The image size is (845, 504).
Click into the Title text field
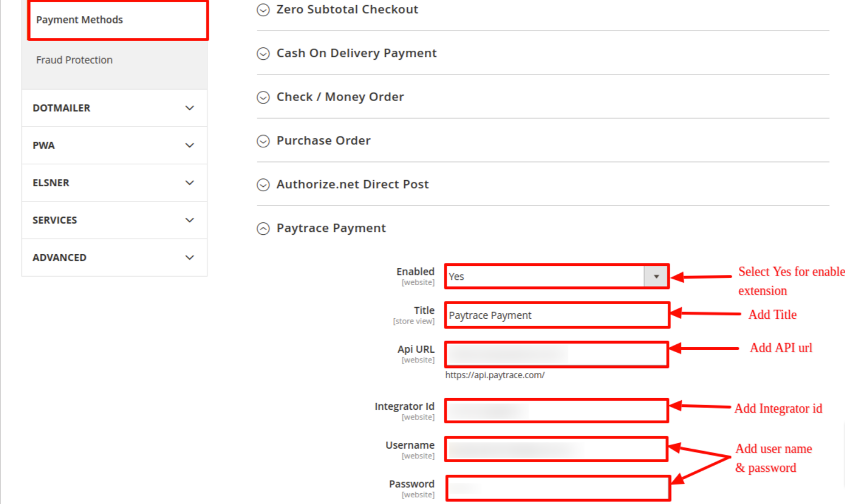pos(556,315)
